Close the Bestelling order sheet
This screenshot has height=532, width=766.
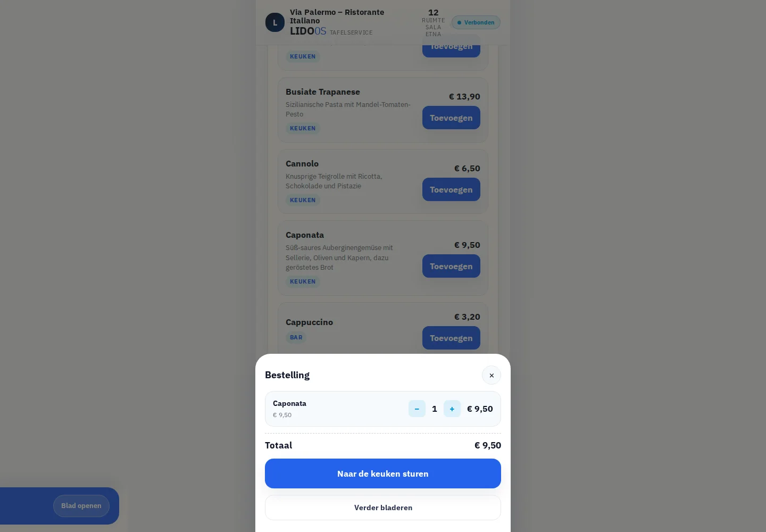492,375
